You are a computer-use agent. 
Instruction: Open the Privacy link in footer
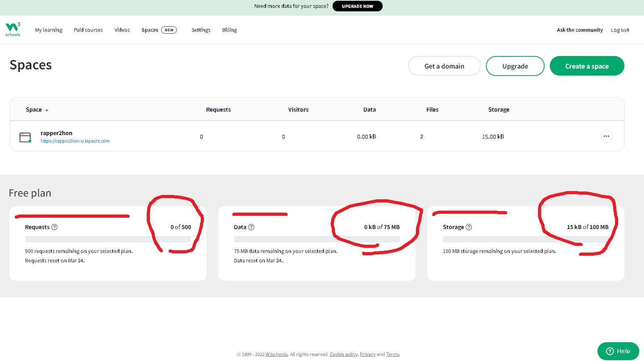(368, 354)
